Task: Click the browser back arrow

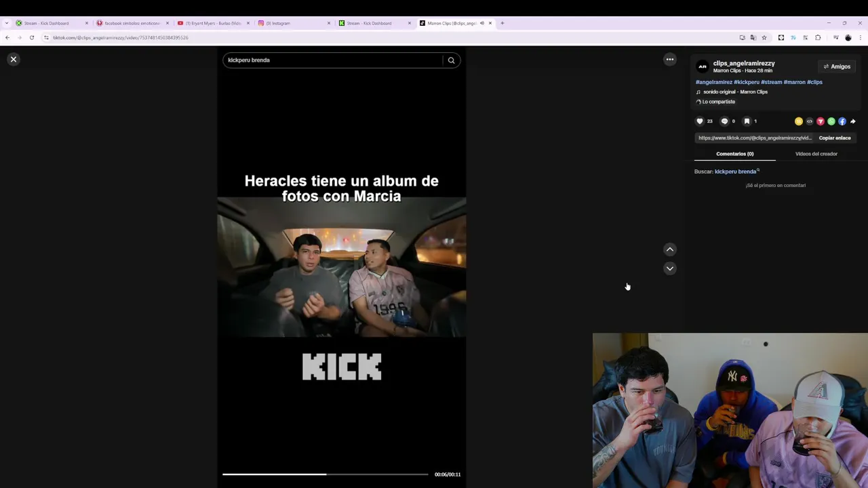Action: pyautogui.click(x=7, y=37)
